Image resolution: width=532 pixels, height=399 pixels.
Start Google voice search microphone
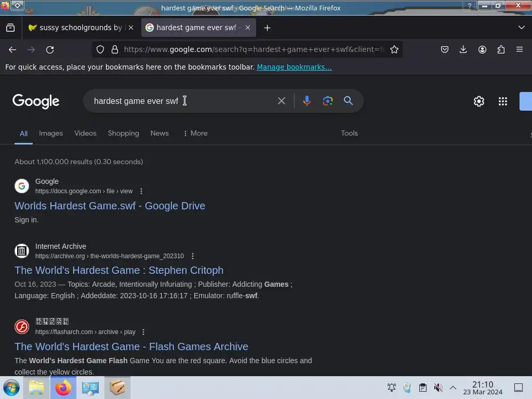pyautogui.click(x=307, y=101)
